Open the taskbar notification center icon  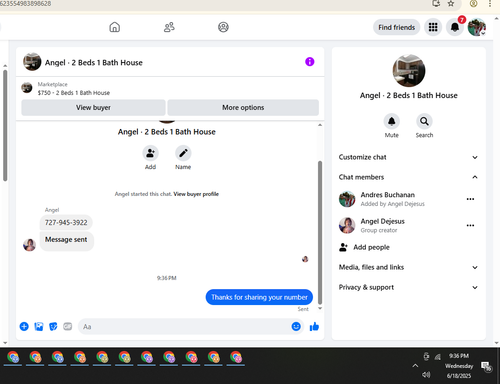pyautogui.click(x=486, y=366)
